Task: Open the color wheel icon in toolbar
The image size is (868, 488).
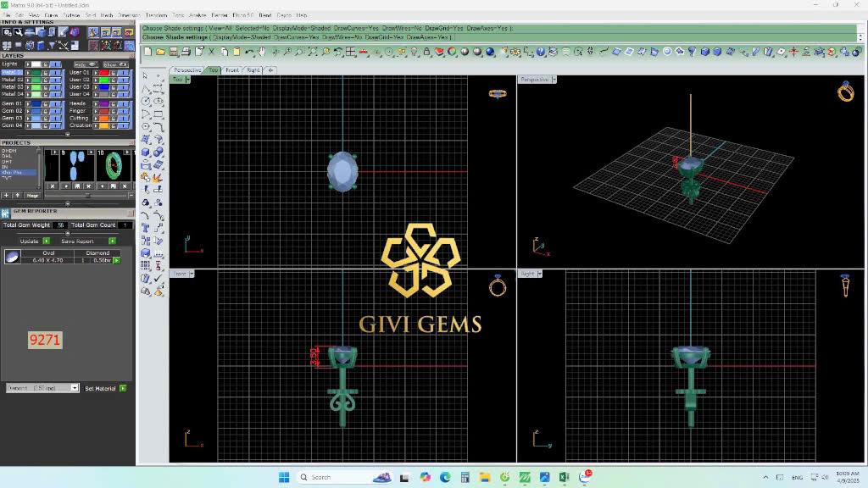Action: pos(452,52)
